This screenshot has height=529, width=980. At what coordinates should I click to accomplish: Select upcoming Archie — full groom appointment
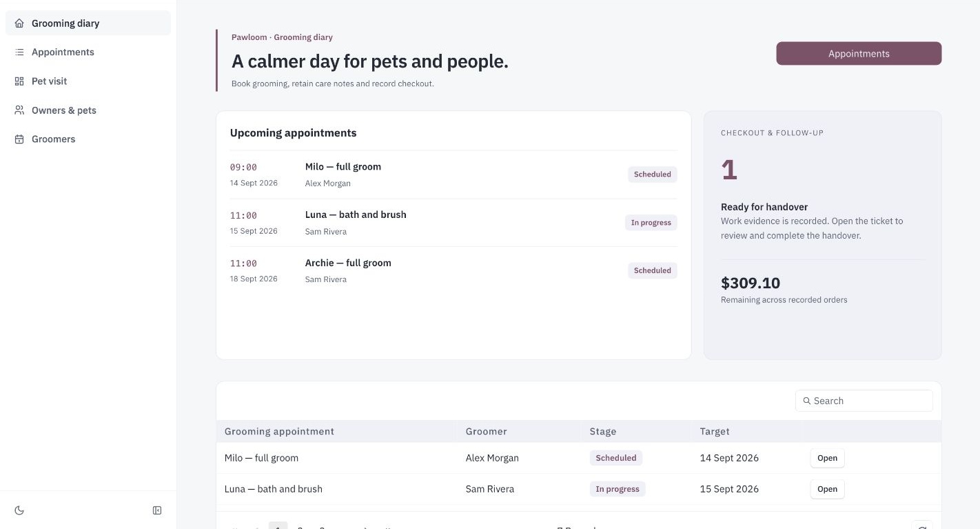[453, 270]
